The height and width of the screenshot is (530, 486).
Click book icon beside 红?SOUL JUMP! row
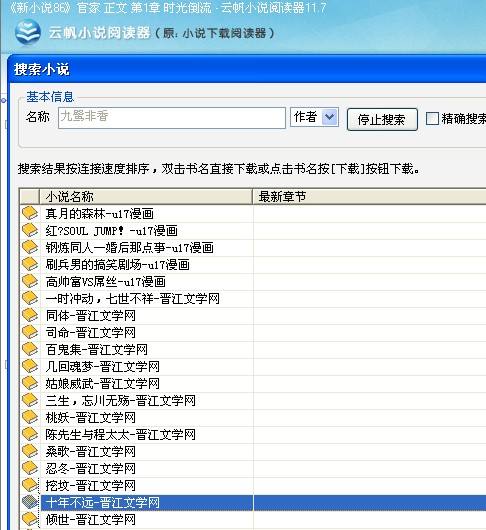point(30,231)
